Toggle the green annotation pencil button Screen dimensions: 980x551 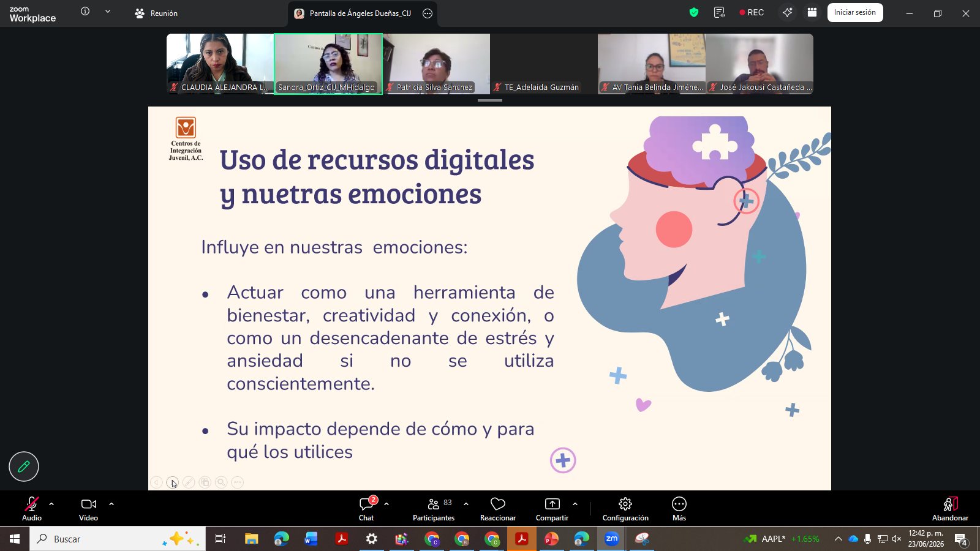(x=24, y=467)
